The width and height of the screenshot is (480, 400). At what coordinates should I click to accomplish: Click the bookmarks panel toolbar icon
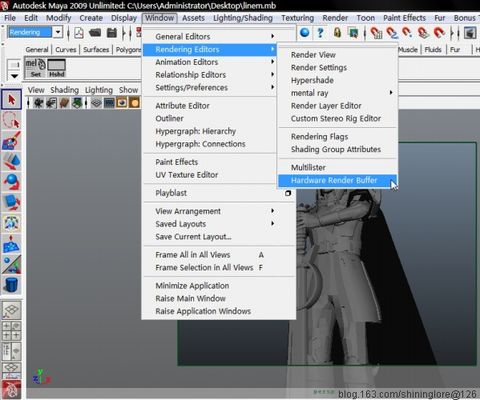coord(64,103)
